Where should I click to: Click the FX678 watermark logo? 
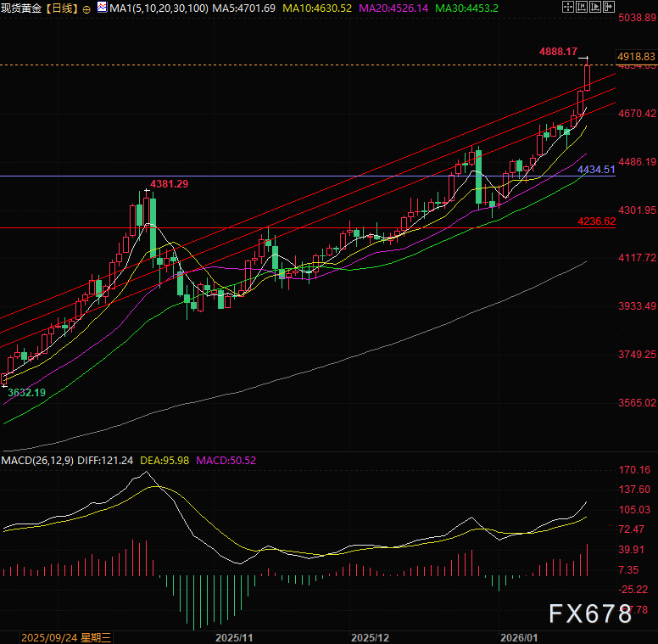coord(590,613)
